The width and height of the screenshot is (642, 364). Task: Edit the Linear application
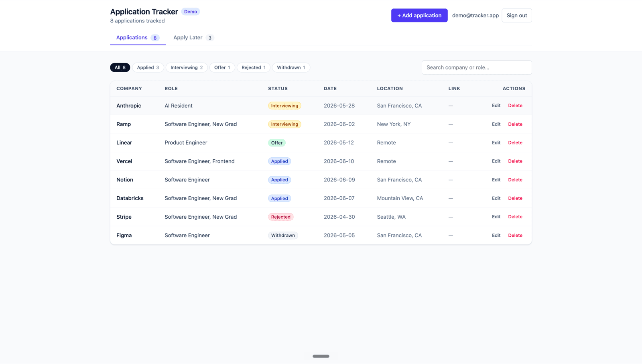pyautogui.click(x=496, y=142)
